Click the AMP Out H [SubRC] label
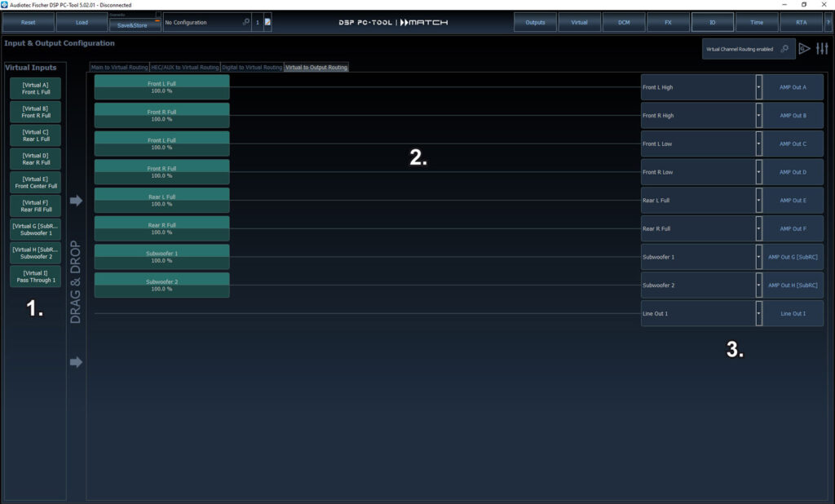 coord(793,285)
